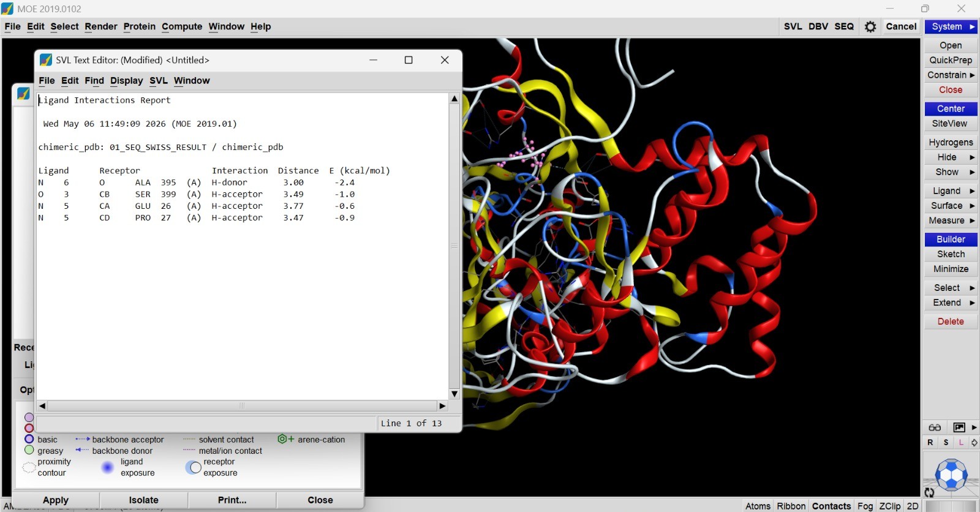
Task: Click Print... in Ligand Interactions window
Action: [x=232, y=500]
